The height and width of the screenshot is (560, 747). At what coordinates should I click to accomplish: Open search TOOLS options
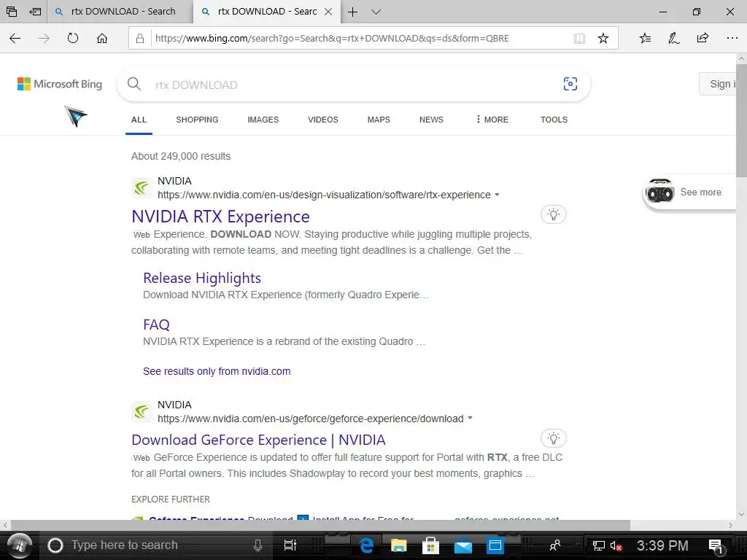pos(554,120)
